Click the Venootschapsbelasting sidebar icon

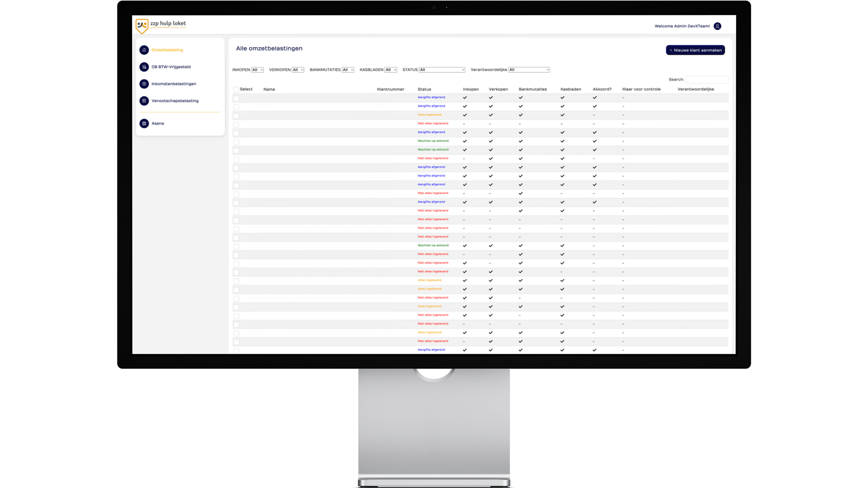tap(144, 101)
